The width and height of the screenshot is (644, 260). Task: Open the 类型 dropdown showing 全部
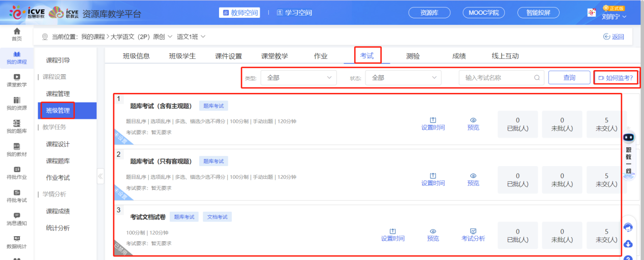[298, 78]
